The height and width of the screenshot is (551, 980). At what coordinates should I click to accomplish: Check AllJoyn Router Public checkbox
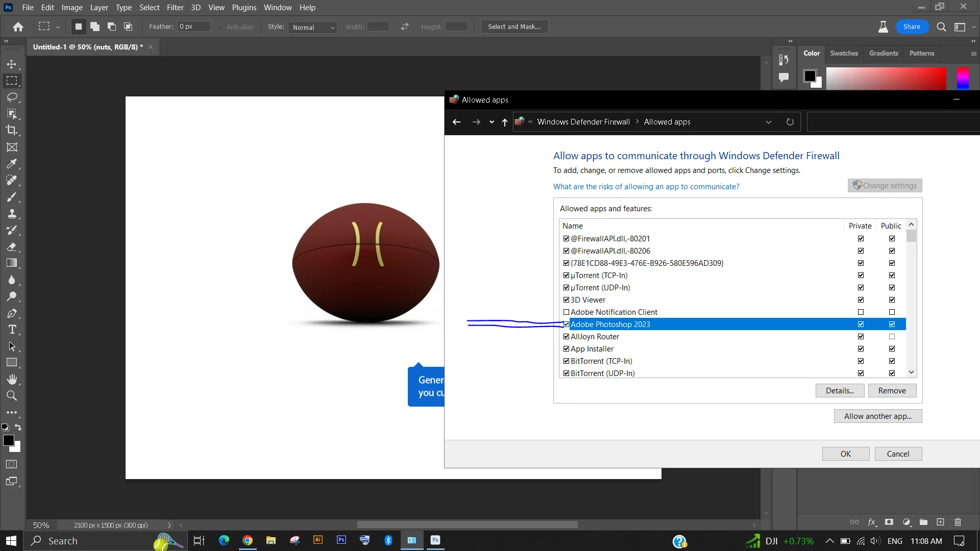892,337
